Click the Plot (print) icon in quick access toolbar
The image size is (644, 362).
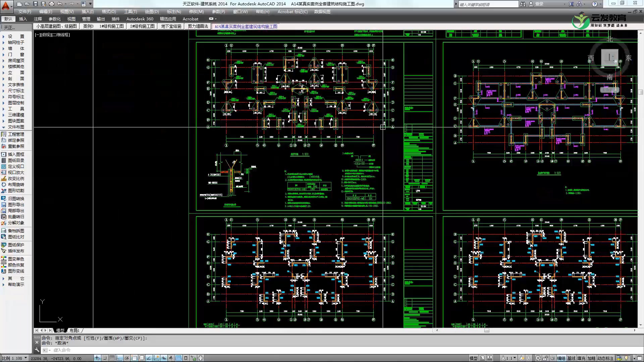(x=51, y=4)
